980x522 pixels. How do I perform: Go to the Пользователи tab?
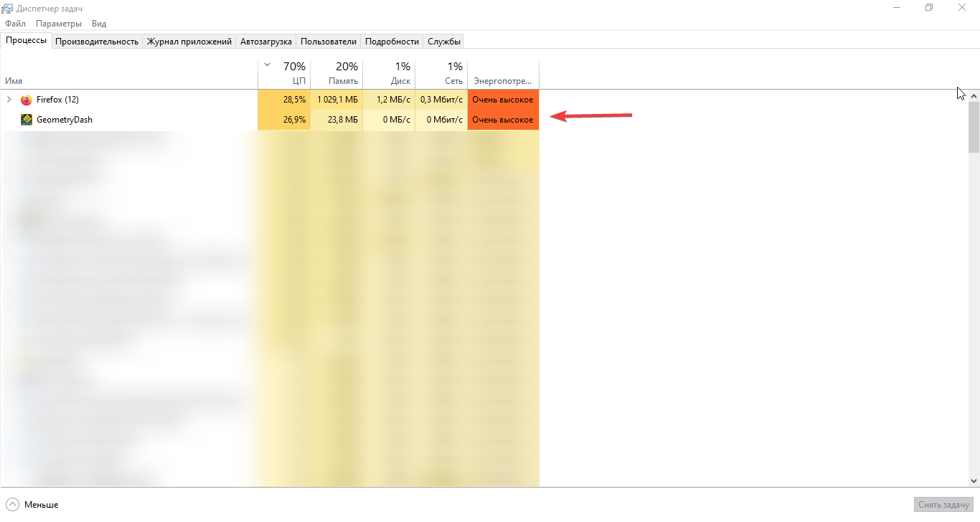point(329,42)
